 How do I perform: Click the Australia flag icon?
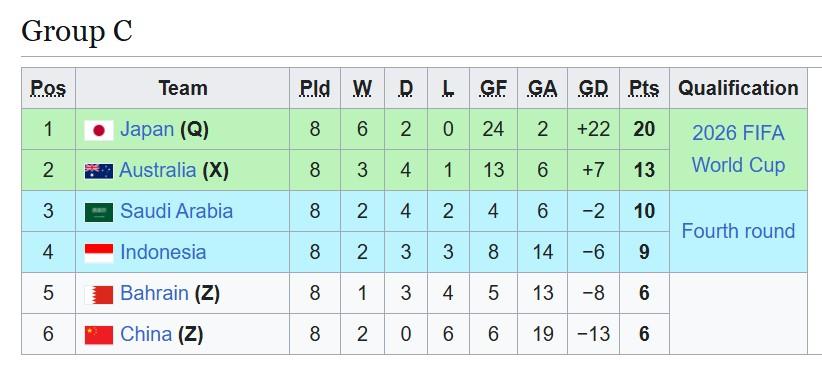point(99,171)
